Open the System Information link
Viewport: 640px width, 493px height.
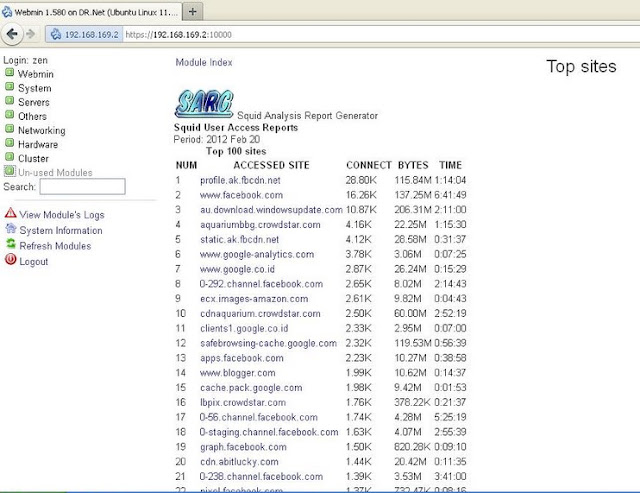(61, 230)
